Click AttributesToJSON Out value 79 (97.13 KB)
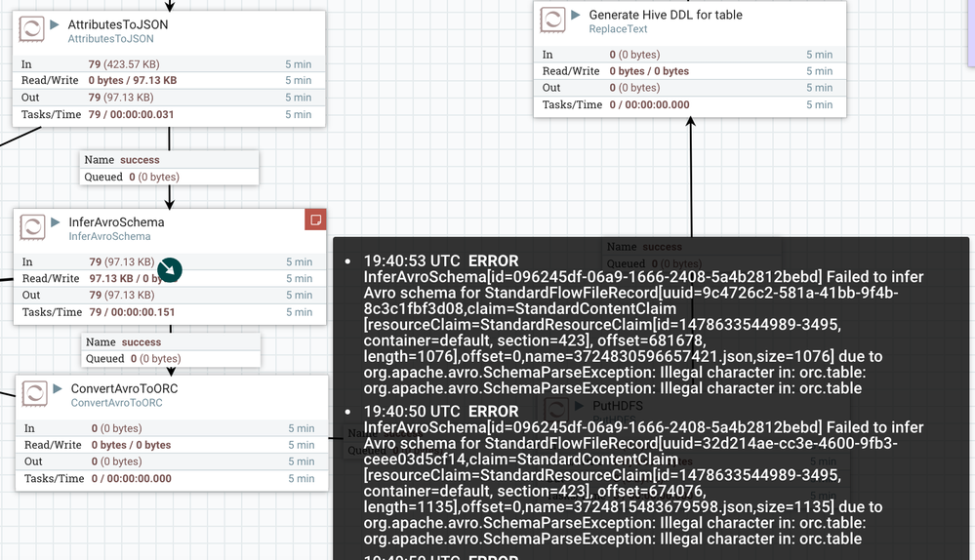Image resolution: width=975 pixels, height=560 pixels. [x=121, y=97]
